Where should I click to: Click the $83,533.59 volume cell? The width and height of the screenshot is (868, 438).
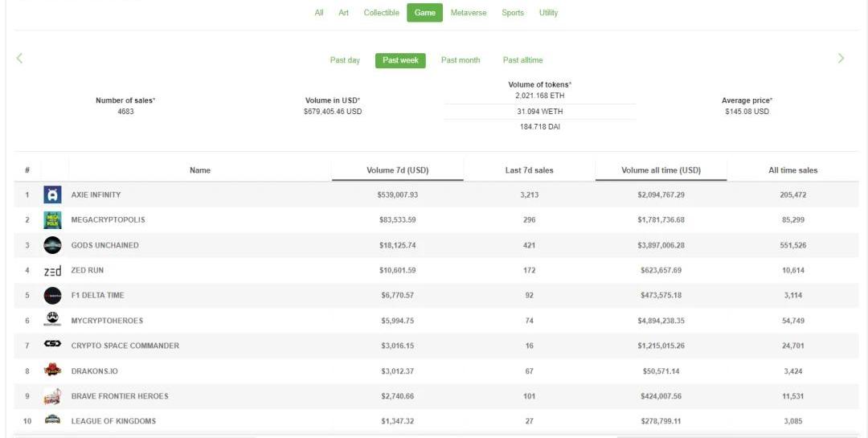pyautogui.click(x=398, y=220)
